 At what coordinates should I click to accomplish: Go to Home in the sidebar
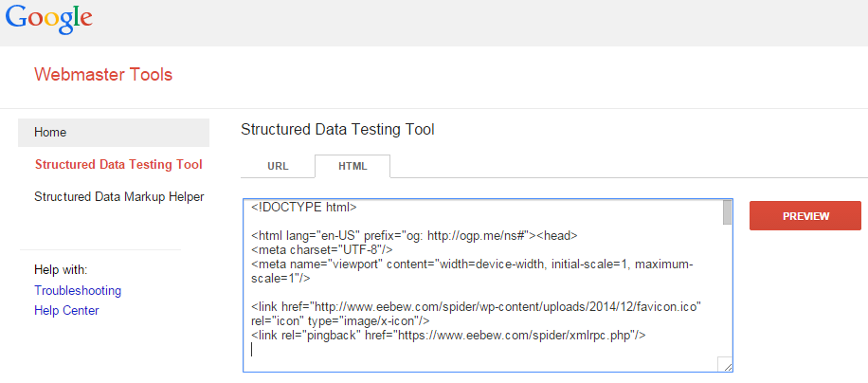pyautogui.click(x=114, y=133)
